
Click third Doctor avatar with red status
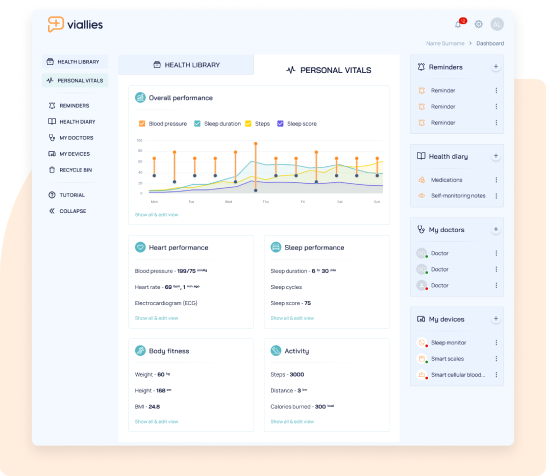tap(422, 285)
